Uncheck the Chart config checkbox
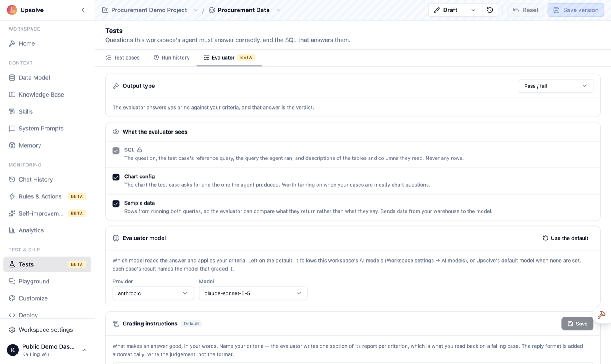Viewport: 611px width, 364px height. [x=116, y=177]
